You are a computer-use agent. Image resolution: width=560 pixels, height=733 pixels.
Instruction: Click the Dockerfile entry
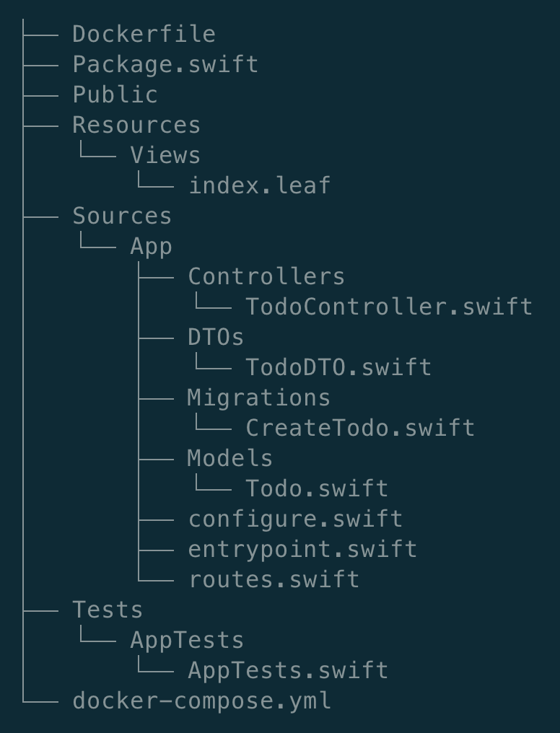pyautogui.click(x=144, y=34)
